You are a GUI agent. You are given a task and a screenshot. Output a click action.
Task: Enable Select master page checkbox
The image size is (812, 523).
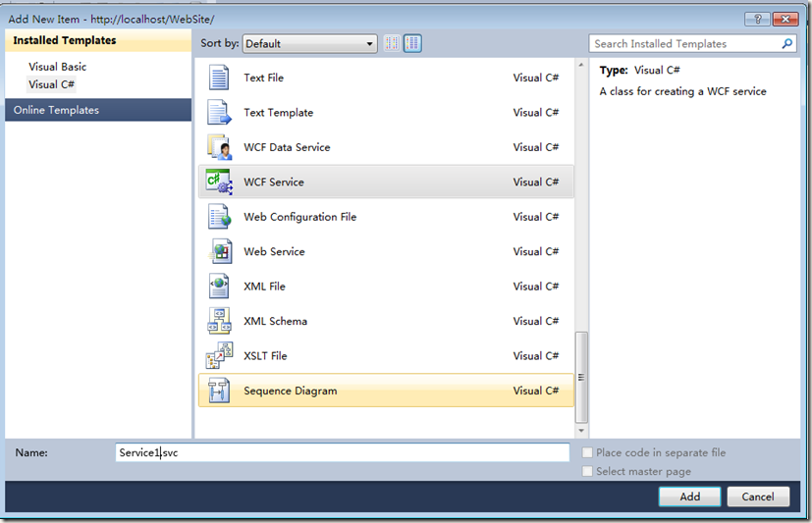[x=587, y=471]
